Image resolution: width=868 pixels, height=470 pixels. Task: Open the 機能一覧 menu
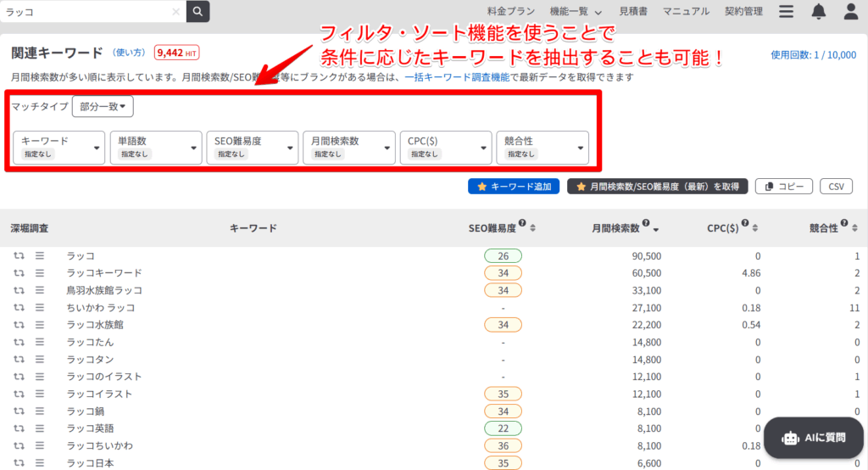pyautogui.click(x=576, y=12)
